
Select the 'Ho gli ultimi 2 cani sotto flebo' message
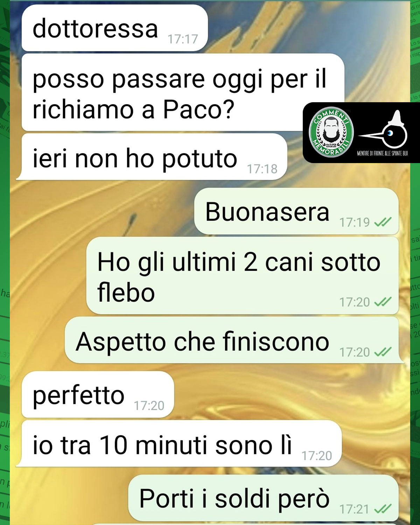point(243,276)
